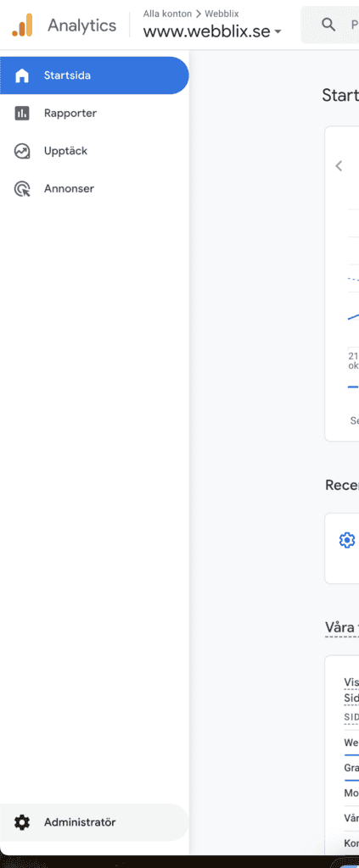Click the blue settings gear in recent card
Screen dimensions: 359x868
[x=347, y=540]
